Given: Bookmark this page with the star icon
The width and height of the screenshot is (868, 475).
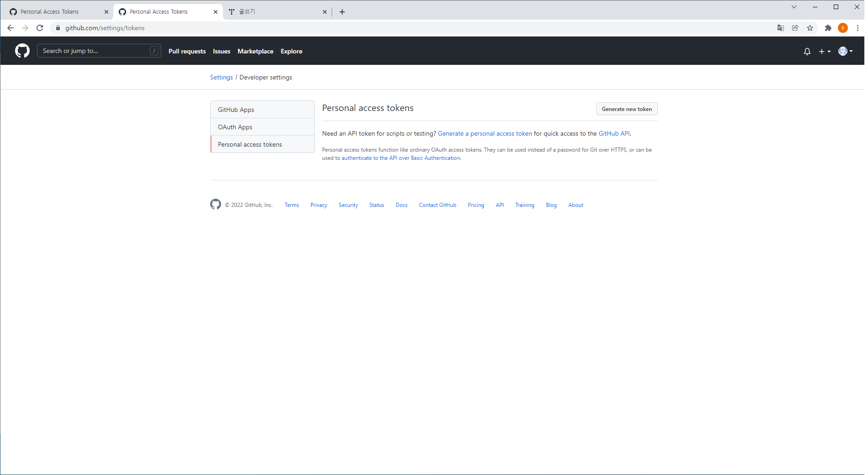Looking at the screenshot, I should click(810, 28).
